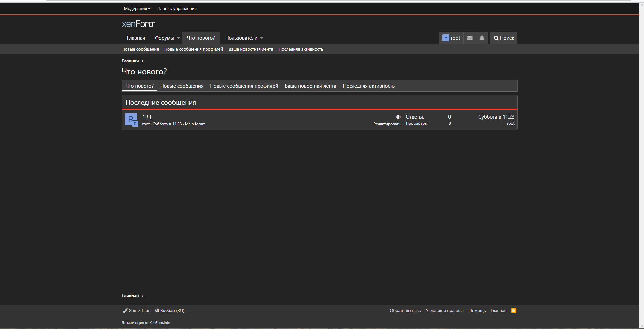Select the Что нового? tab below title
Image resolution: width=644 pixels, height=329 pixels.
(139, 86)
